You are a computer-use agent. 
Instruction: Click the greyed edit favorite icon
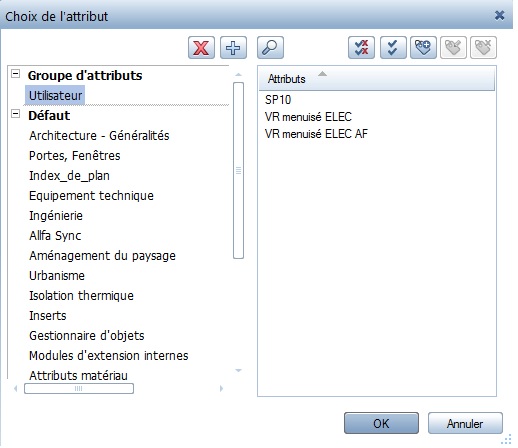point(453,48)
